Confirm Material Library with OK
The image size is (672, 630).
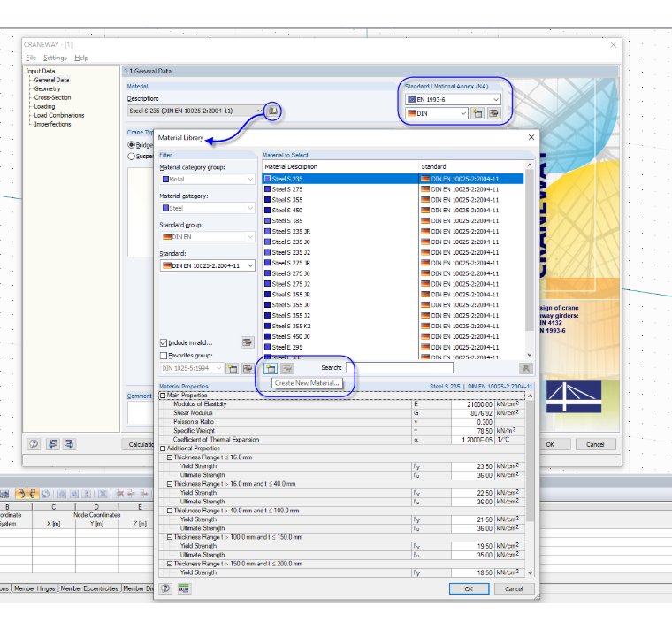coord(469,588)
